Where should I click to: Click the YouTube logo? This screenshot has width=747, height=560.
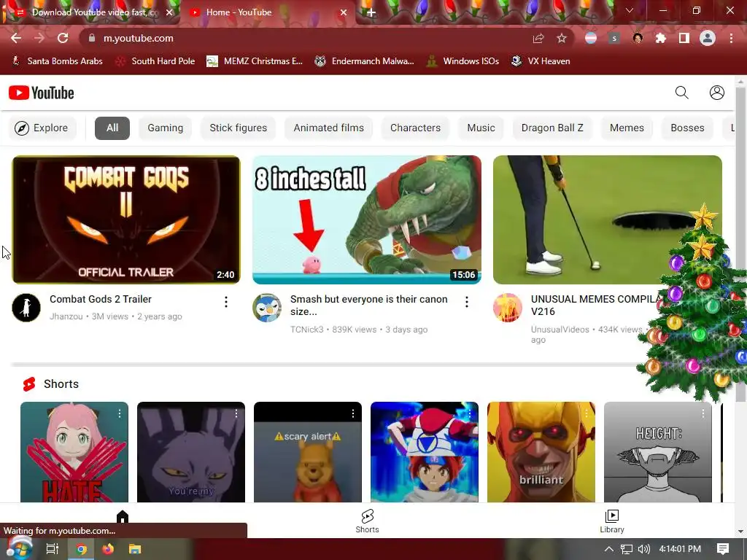tap(42, 93)
